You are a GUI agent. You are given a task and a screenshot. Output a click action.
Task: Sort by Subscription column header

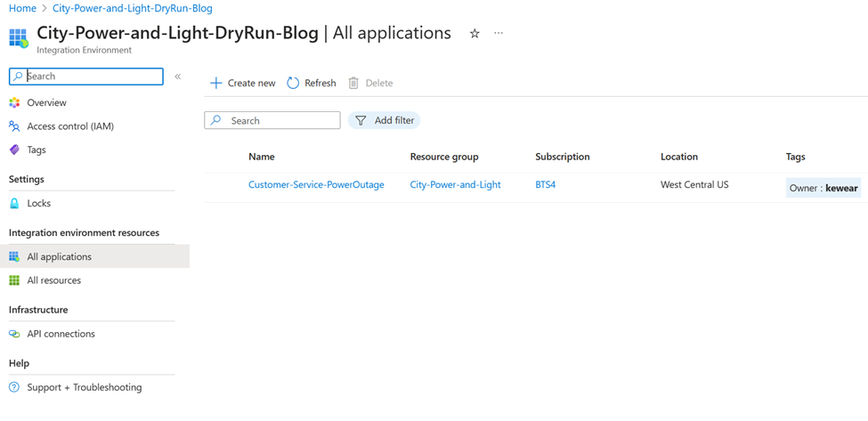tap(563, 158)
